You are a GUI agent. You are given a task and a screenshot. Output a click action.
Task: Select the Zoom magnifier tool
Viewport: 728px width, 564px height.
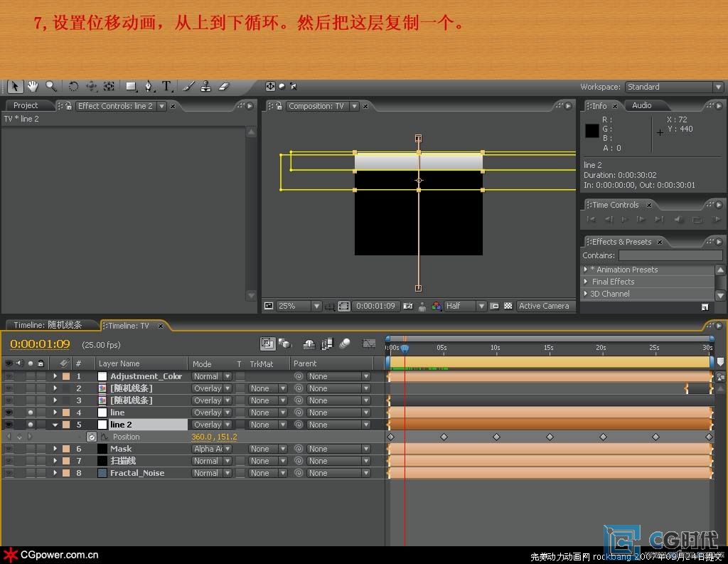(x=50, y=86)
